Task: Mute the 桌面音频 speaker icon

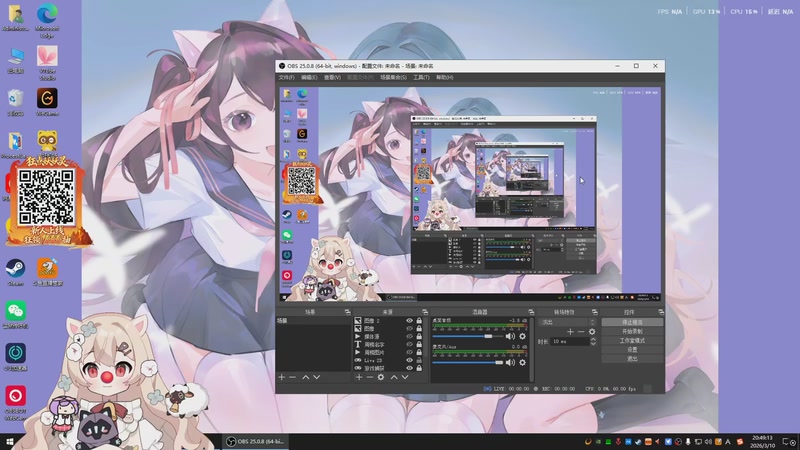Action: pyautogui.click(x=510, y=336)
